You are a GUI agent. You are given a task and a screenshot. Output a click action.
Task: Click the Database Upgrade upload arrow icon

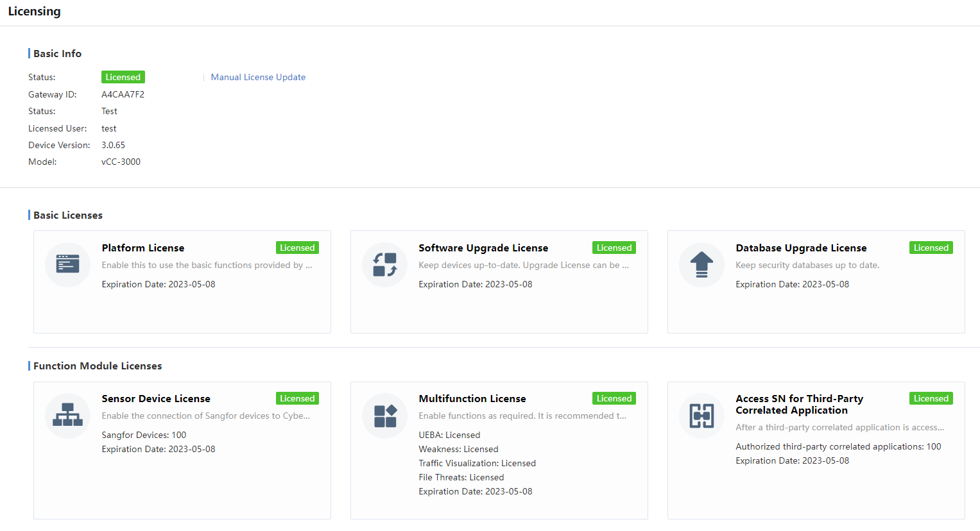click(701, 264)
